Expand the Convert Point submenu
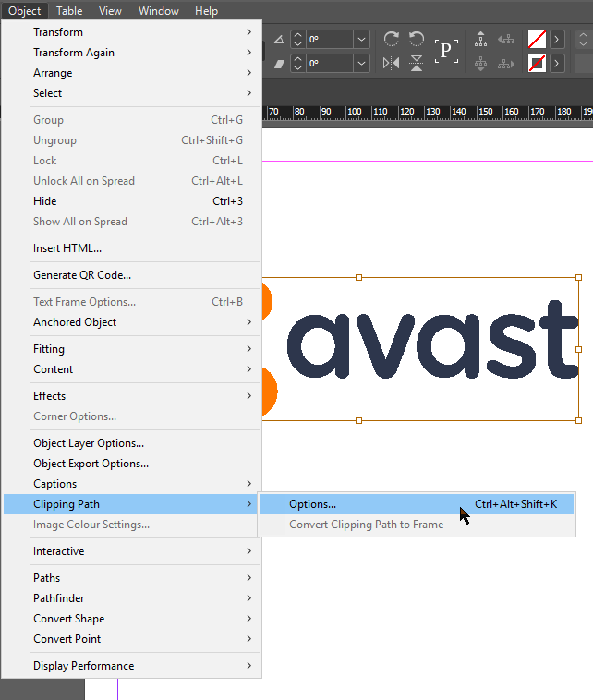593x700 pixels. 131,639
